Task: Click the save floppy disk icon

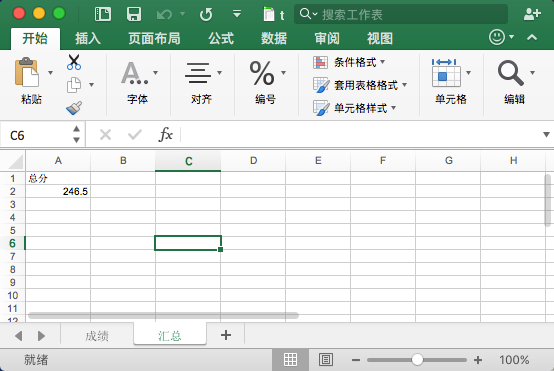Action: [134, 14]
